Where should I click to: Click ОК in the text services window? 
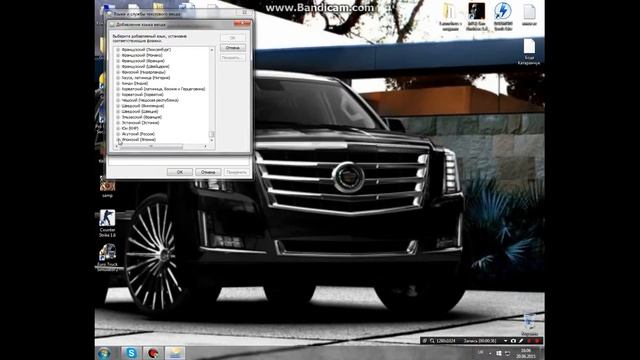[180, 172]
